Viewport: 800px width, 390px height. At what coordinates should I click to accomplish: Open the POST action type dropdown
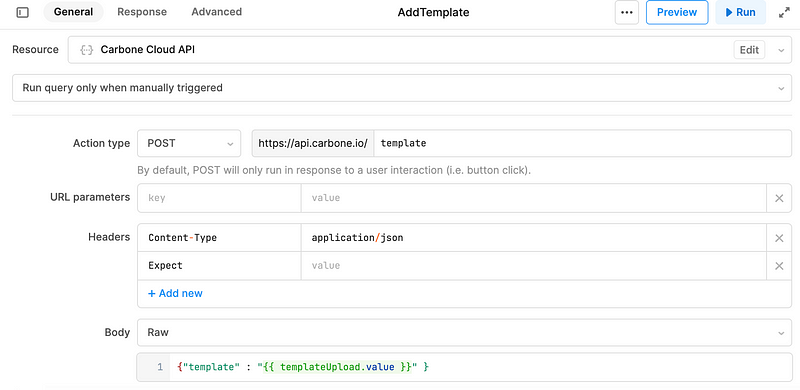(x=189, y=143)
